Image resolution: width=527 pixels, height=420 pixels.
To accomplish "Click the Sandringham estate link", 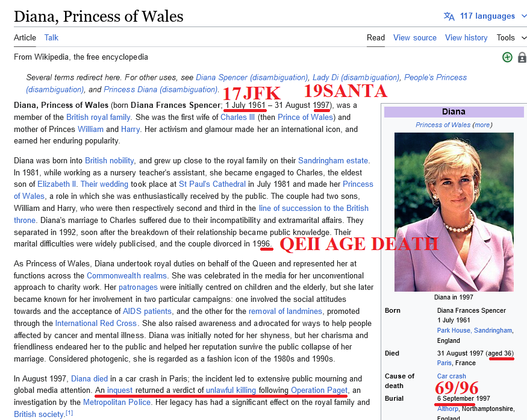I will click(333, 161).
